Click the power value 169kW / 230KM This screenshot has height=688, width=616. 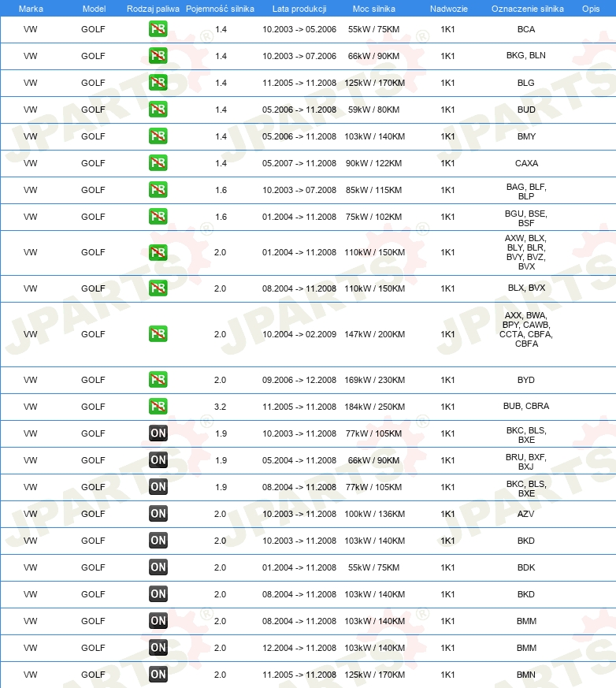[x=374, y=380]
